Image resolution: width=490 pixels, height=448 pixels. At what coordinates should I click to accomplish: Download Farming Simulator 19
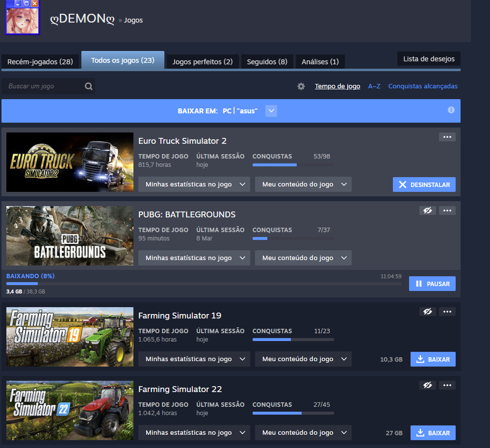click(433, 359)
